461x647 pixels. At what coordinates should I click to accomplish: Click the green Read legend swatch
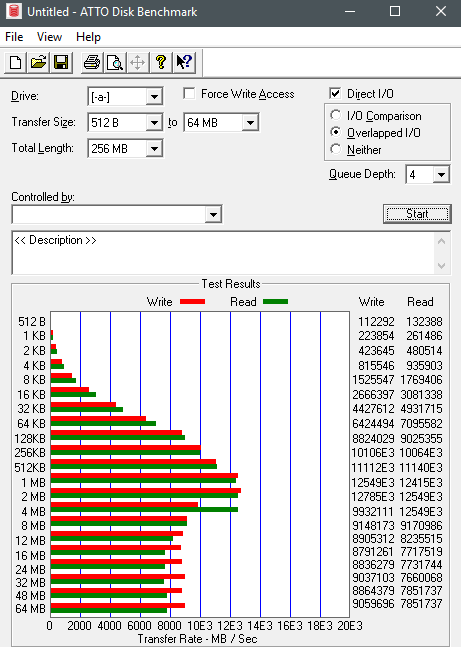[x=275, y=302]
